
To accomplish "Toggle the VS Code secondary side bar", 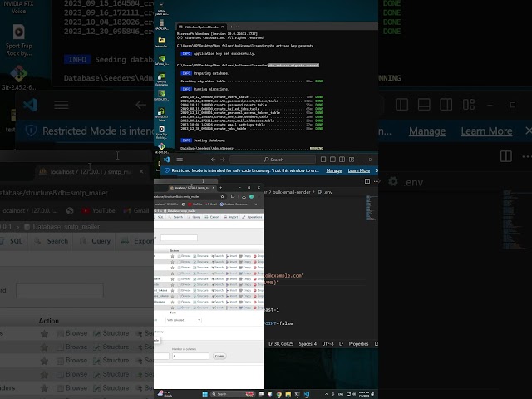I will [342, 160].
